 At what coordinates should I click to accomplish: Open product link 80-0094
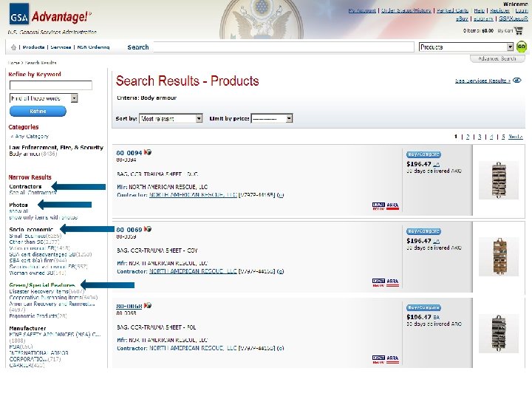pyautogui.click(x=129, y=153)
